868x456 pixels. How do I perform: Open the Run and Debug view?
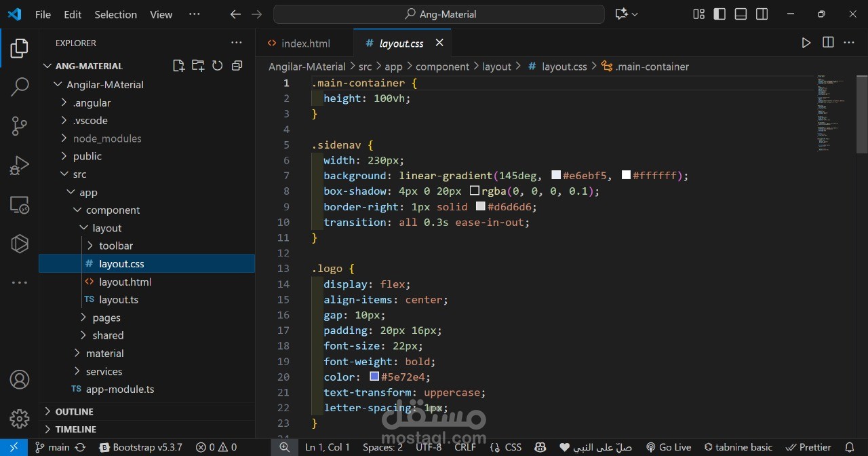pyautogui.click(x=19, y=165)
